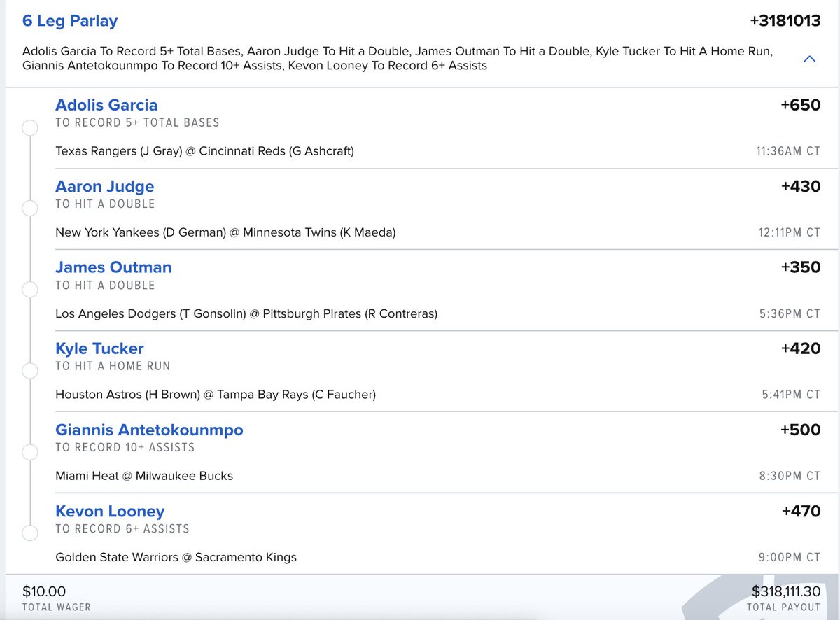Click the +350 odds for James Outman

coord(801,267)
